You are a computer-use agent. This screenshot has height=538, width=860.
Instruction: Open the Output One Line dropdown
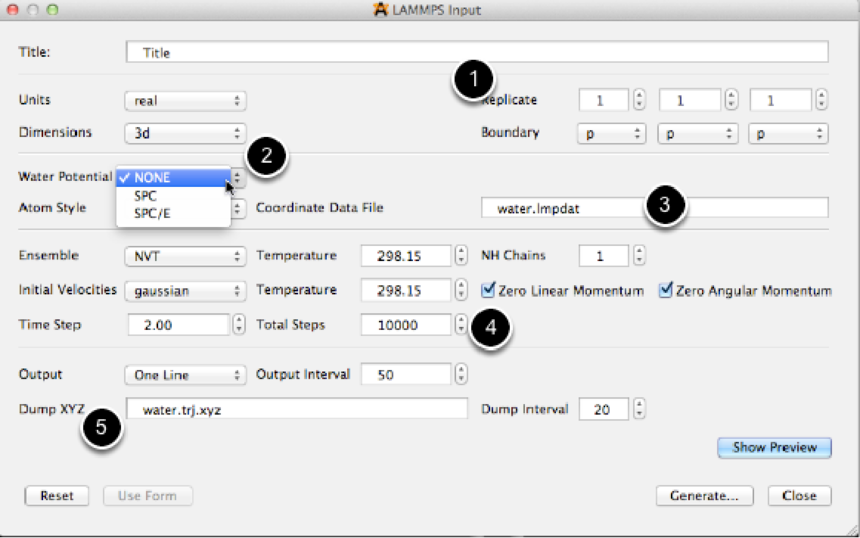pos(185,375)
